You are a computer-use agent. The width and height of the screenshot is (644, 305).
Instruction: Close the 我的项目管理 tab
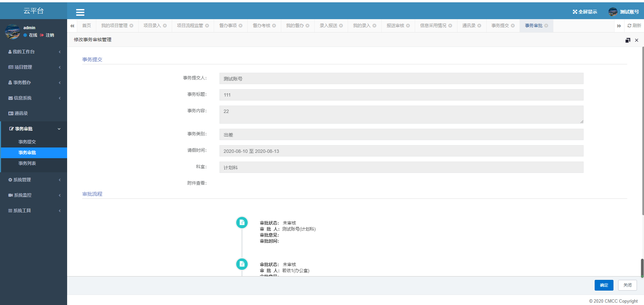132,26
